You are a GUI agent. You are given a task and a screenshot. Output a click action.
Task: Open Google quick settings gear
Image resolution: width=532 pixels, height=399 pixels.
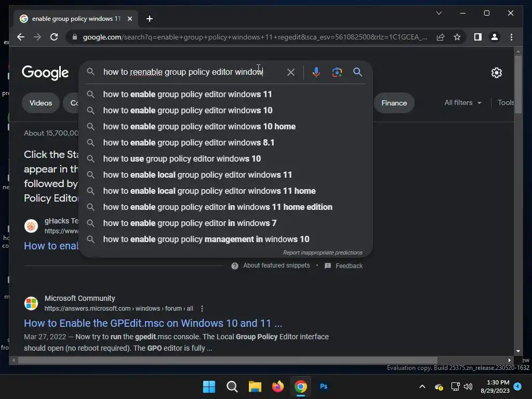496,73
